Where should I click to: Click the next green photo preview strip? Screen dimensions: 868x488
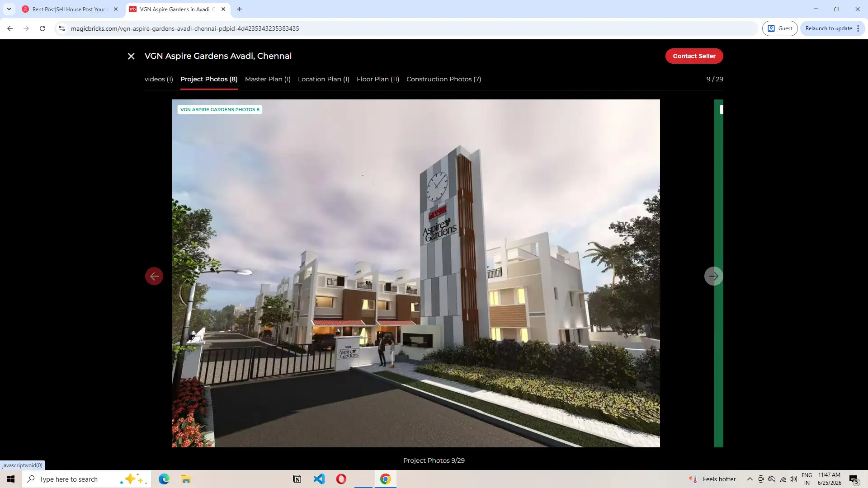tap(719, 273)
